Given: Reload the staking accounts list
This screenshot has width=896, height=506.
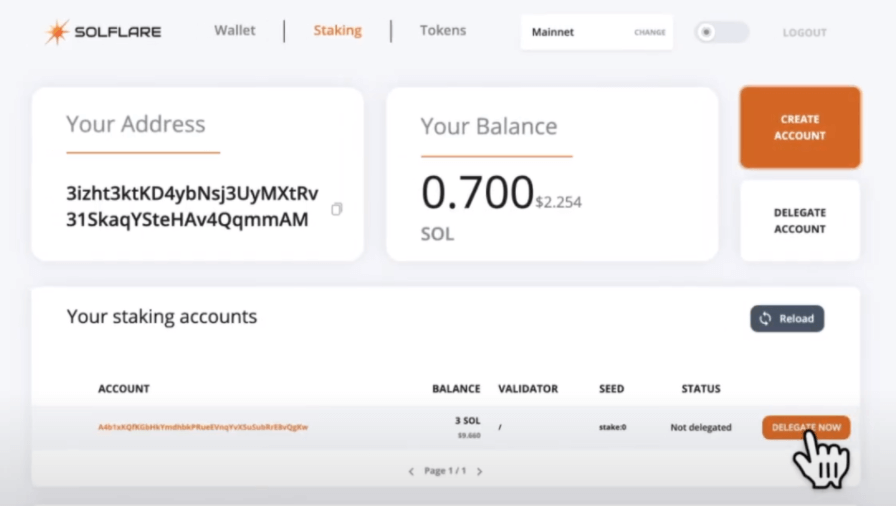Looking at the screenshot, I should (x=787, y=319).
